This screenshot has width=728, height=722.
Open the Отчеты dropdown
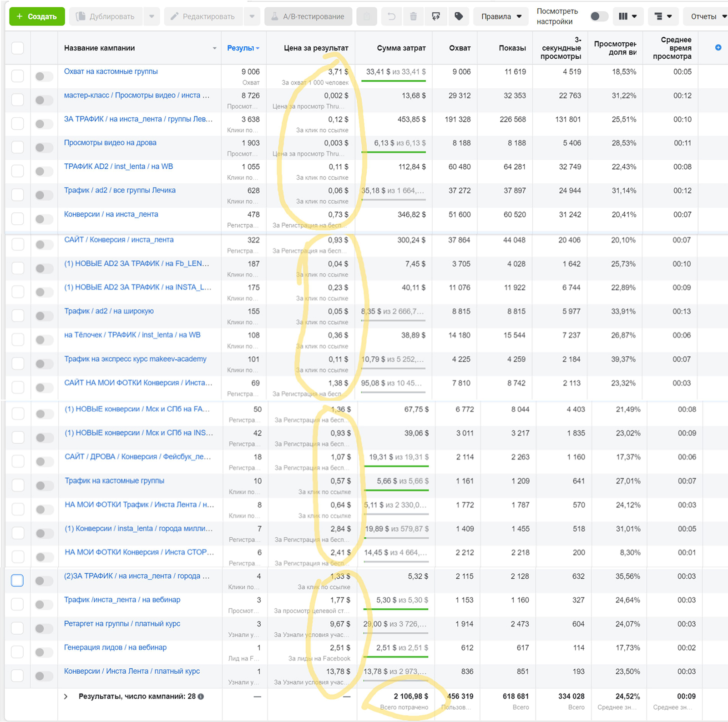tap(708, 16)
